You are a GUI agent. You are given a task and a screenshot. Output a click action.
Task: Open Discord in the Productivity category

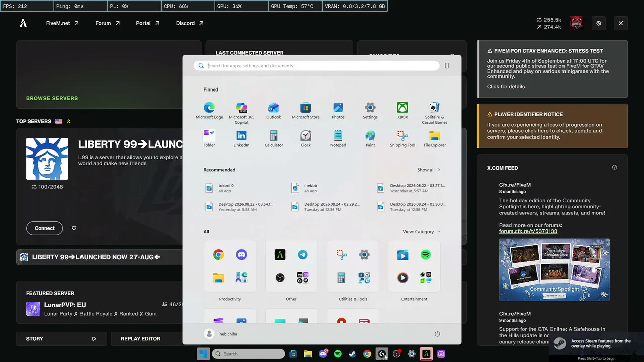tap(242, 255)
